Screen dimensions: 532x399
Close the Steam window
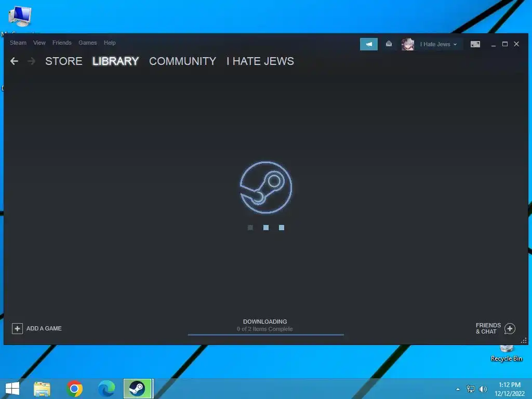click(x=516, y=44)
